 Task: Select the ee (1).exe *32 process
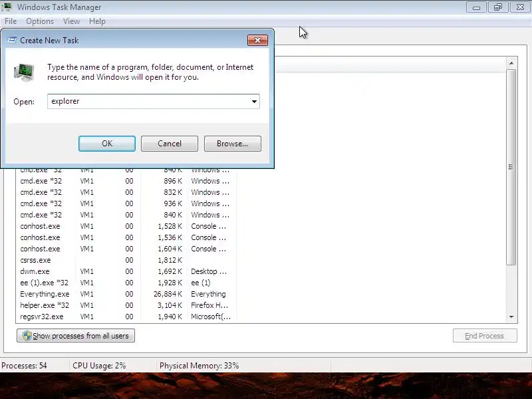pyautogui.click(x=126, y=283)
